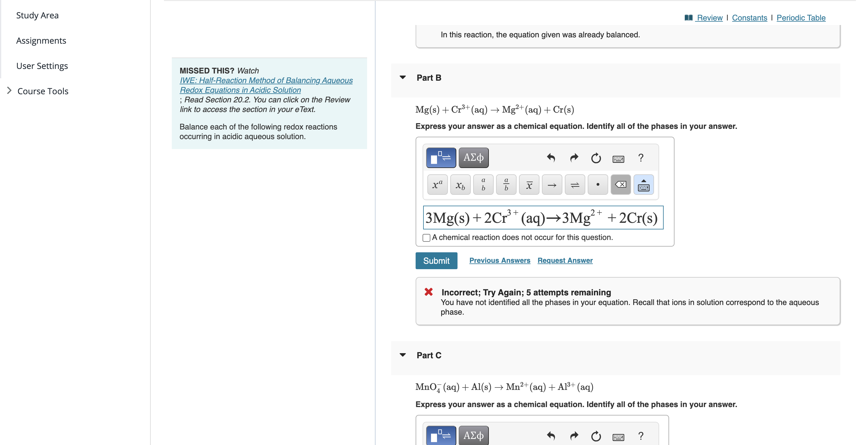Click the Part B help question mark

(x=640, y=157)
